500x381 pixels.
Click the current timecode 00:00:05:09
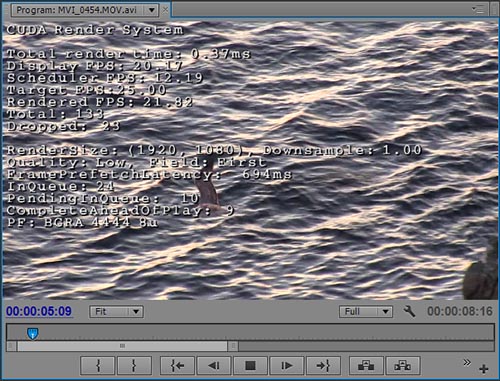pos(39,311)
